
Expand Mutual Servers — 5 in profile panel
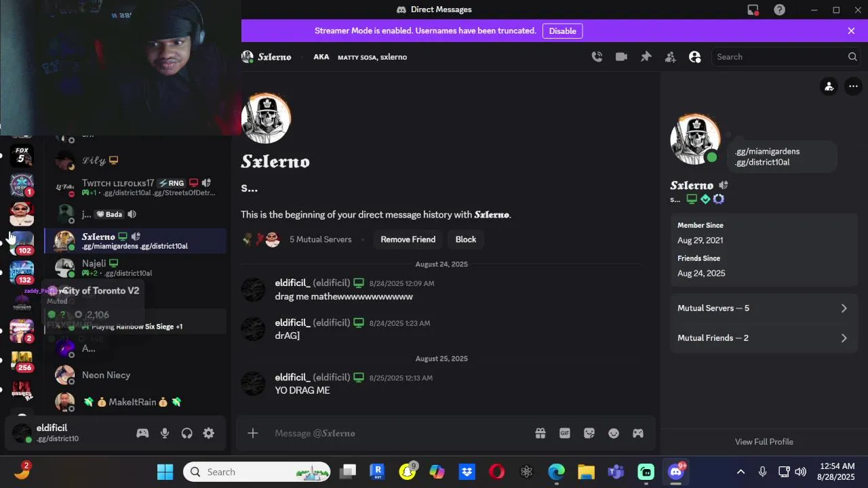click(x=764, y=308)
